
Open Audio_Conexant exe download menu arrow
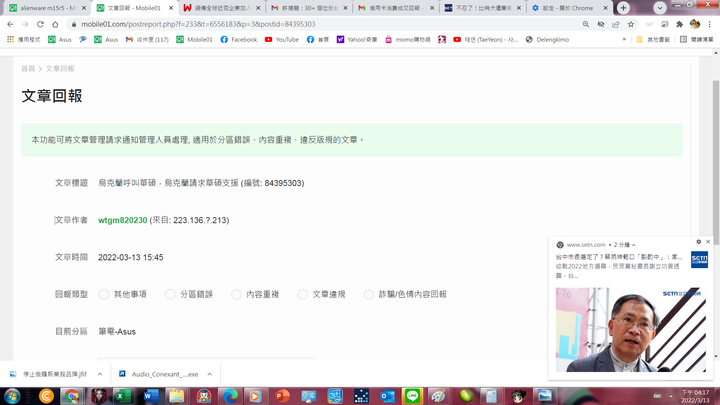(x=209, y=374)
